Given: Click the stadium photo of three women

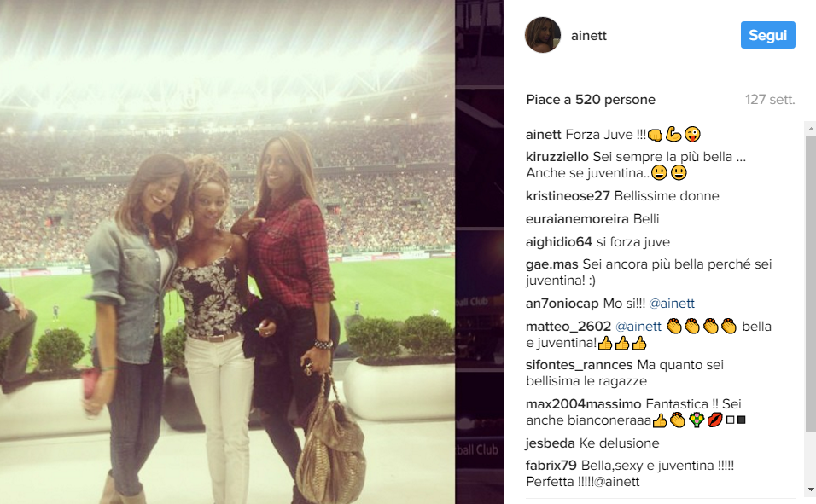Looking at the screenshot, I should tap(227, 252).
